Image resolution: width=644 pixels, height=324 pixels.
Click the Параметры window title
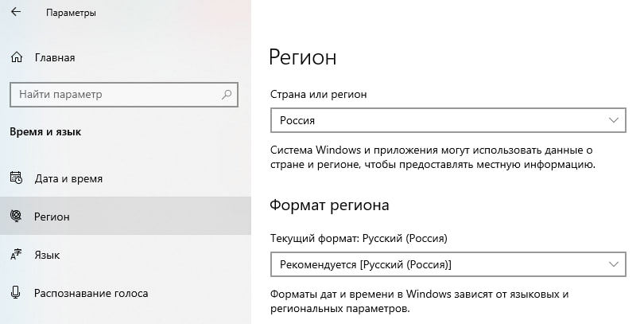(x=71, y=13)
